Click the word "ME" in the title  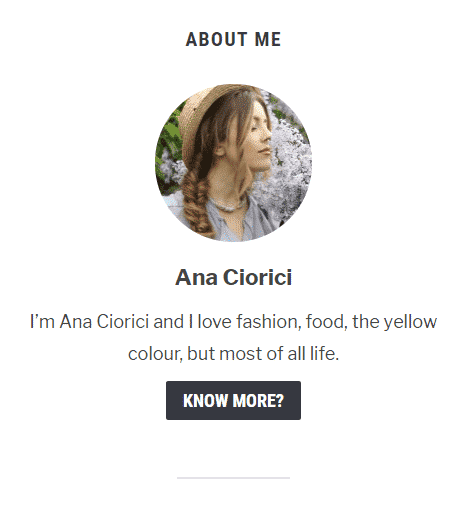coord(268,39)
